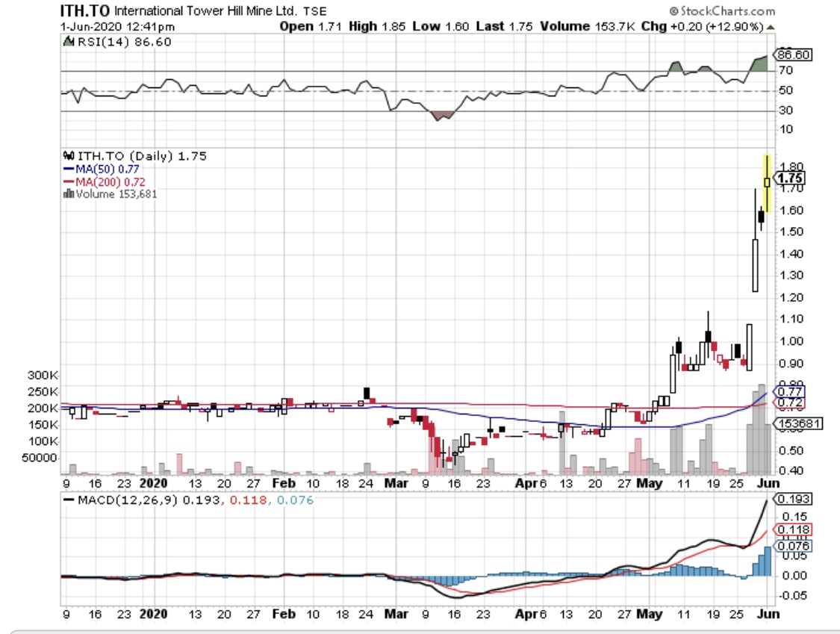The width and height of the screenshot is (840, 634).
Task: Click the ITH.TO ticker symbol title
Action: click(x=84, y=10)
